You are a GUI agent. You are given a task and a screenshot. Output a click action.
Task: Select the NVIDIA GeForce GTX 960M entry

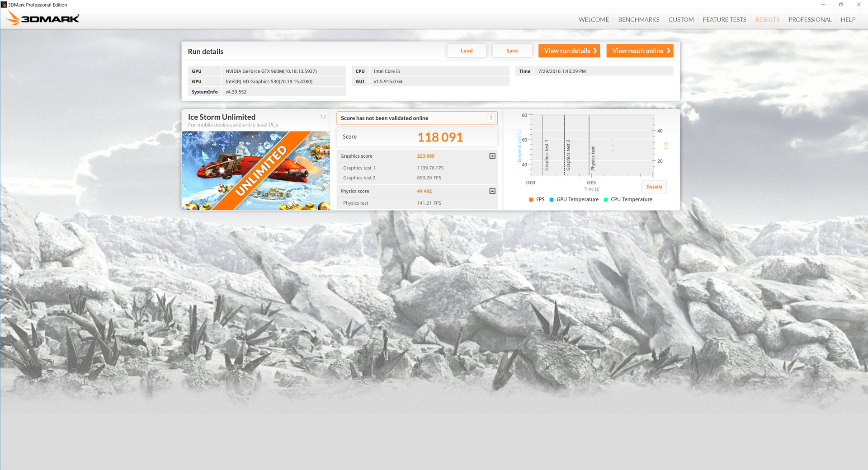(x=283, y=71)
